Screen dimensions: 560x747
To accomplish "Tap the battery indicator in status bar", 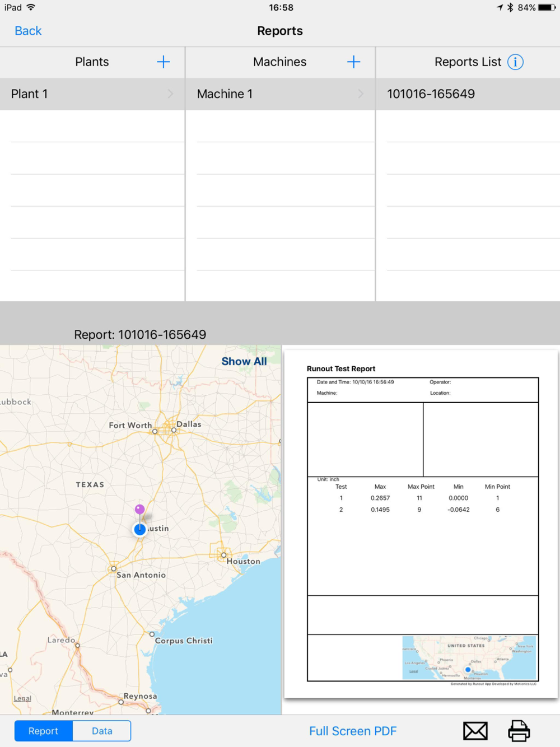I will point(547,7).
